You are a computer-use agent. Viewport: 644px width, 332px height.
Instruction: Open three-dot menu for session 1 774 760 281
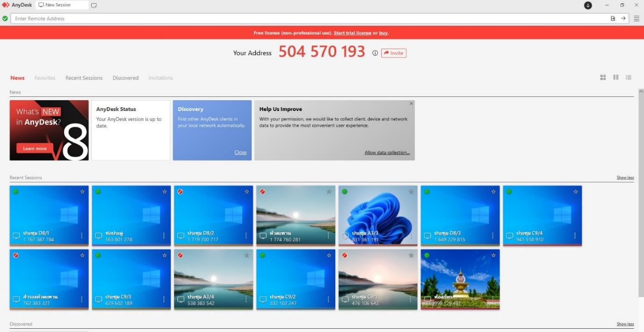pos(329,236)
